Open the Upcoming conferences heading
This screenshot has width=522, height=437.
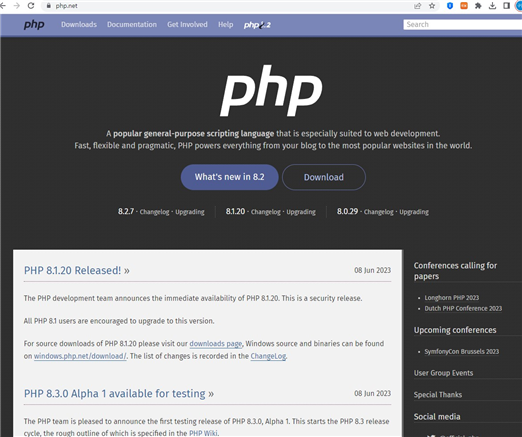pos(455,330)
